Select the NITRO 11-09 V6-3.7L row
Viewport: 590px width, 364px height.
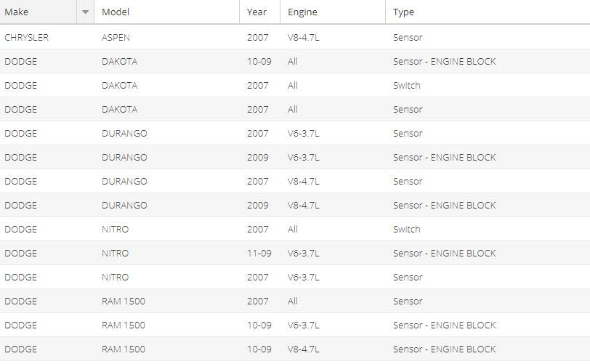pyautogui.click(x=295, y=254)
